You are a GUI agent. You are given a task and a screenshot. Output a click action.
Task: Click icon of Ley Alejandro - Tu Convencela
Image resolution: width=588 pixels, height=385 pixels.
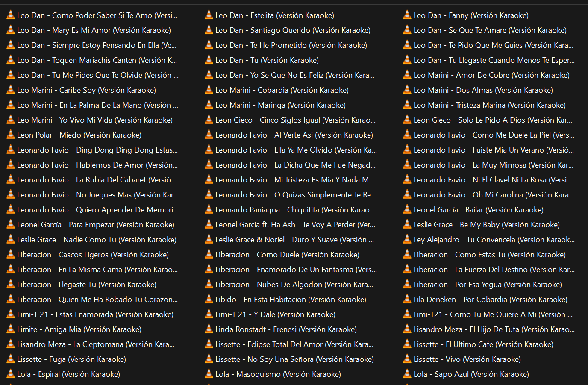(x=407, y=239)
